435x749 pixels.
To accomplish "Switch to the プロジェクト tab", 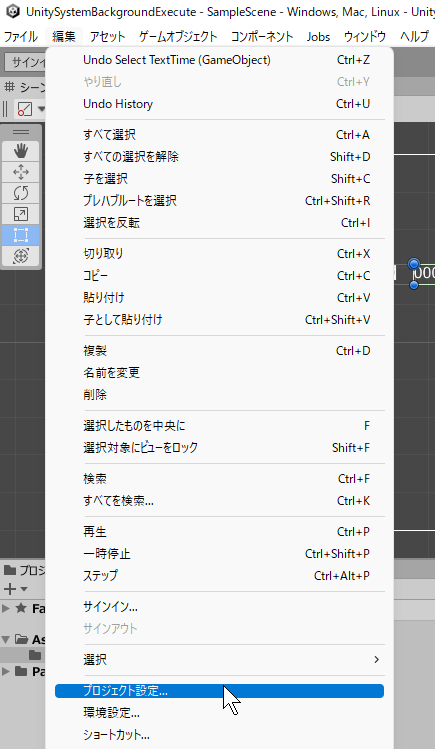I will [24, 570].
